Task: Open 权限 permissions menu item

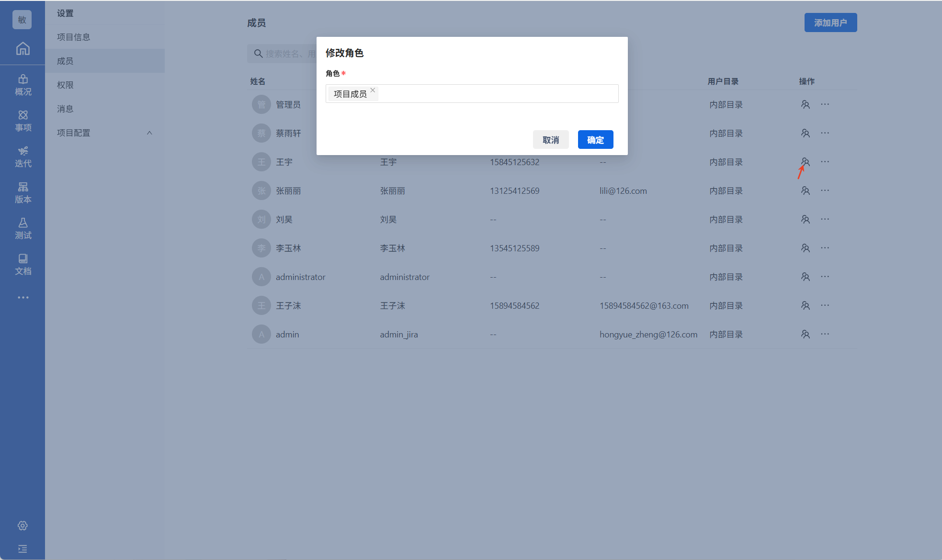Action: point(65,85)
